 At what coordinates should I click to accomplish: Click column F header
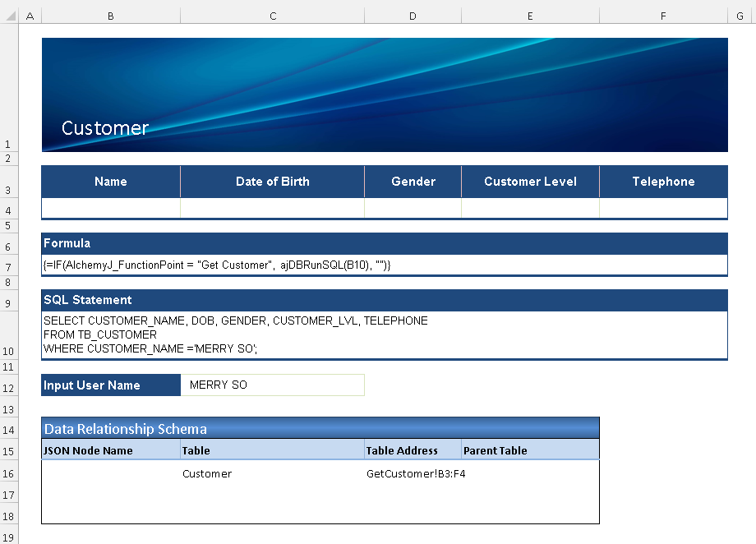pos(663,16)
